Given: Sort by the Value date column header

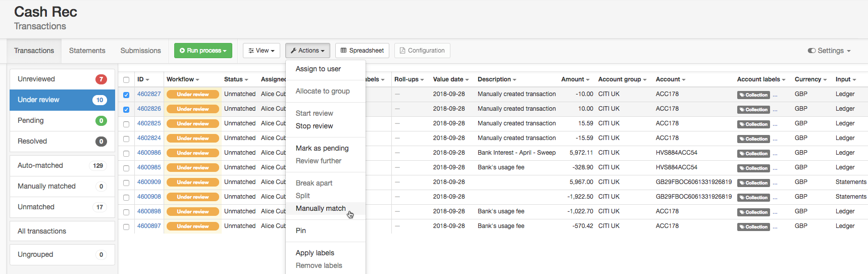Looking at the screenshot, I should 451,79.
